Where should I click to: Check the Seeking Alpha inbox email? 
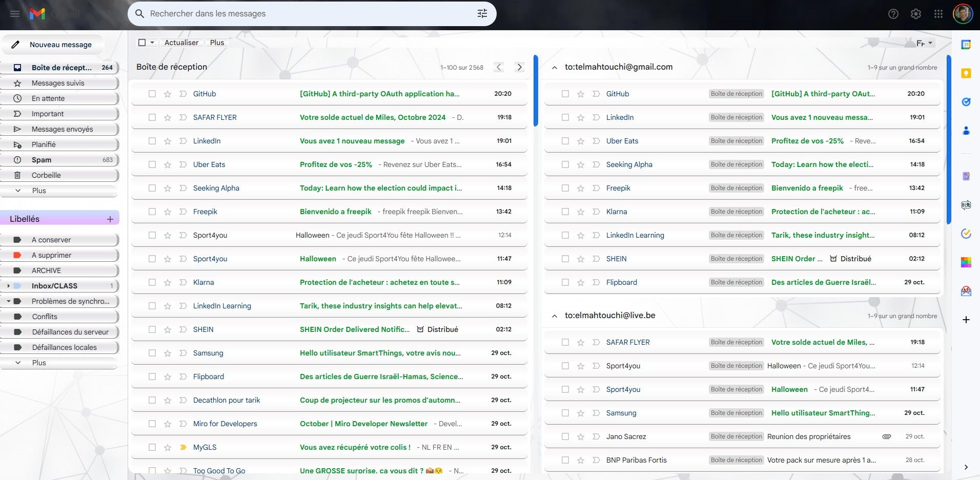coord(152,188)
